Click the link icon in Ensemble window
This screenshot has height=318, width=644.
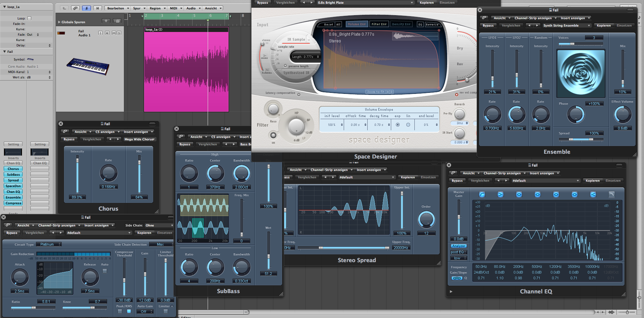(x=484, y=18)
